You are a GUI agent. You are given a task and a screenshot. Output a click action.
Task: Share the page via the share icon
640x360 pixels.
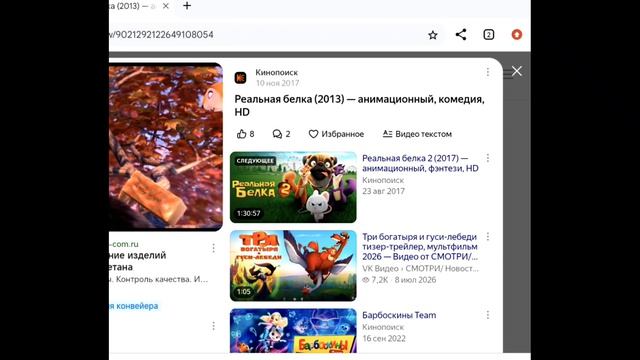coord(461,35)
